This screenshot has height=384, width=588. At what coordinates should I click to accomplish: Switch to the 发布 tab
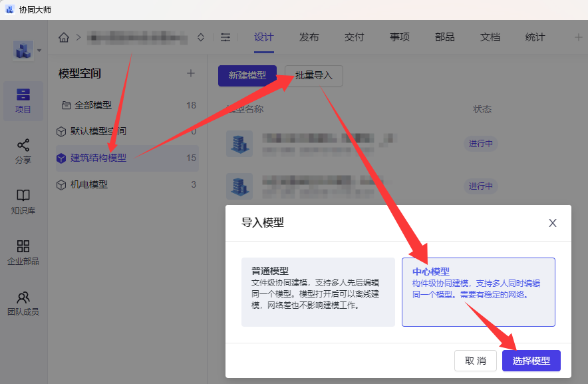309,37
